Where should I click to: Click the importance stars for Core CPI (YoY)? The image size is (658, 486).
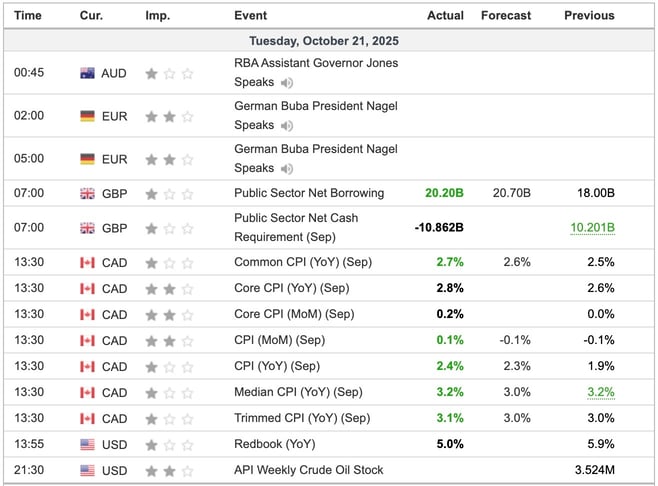click(169, 288)
